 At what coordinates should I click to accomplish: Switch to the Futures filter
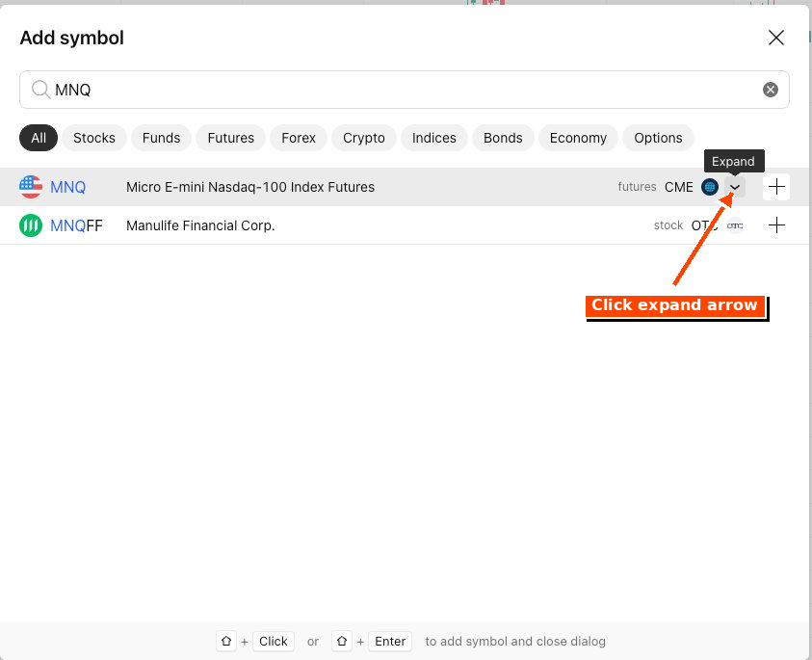[x=230, y=138]
